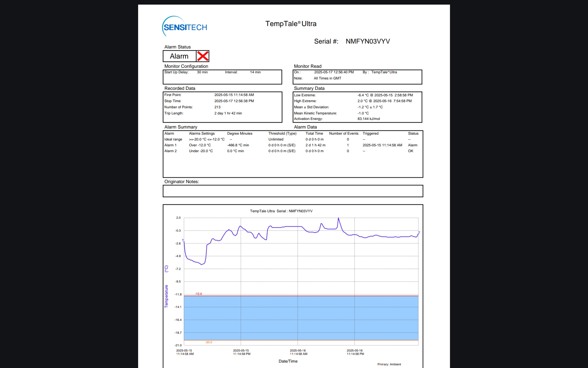This screenshot has width=588, height=368.
Task: Click the 'Degree Minutes' column header
Action: [x=239, y=133]
